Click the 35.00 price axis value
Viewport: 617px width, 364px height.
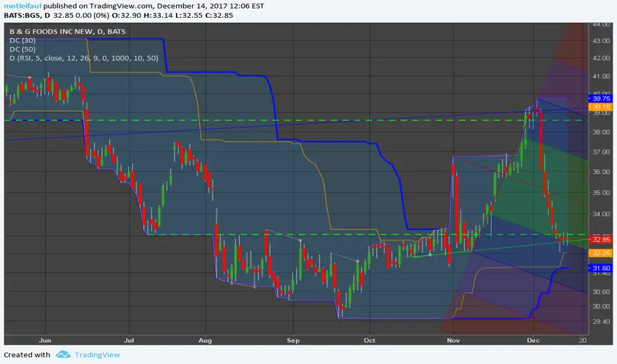[x=601, y=193]
